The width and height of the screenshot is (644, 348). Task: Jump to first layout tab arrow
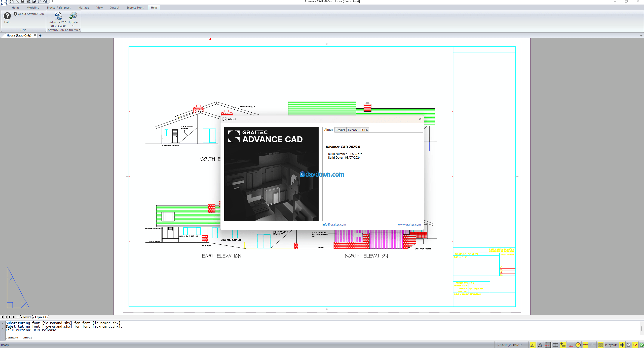click(x=2, y=317)
